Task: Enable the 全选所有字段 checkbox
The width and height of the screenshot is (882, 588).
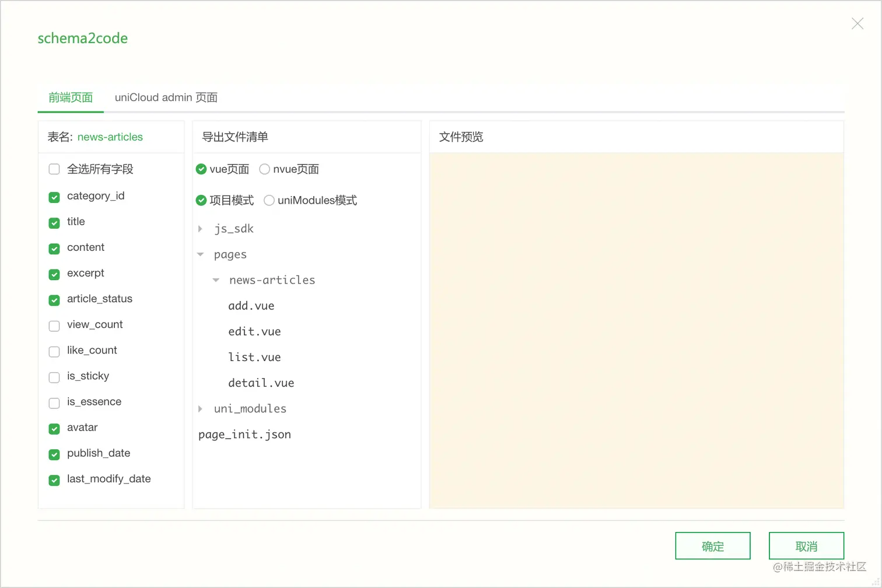Action: 54,169
